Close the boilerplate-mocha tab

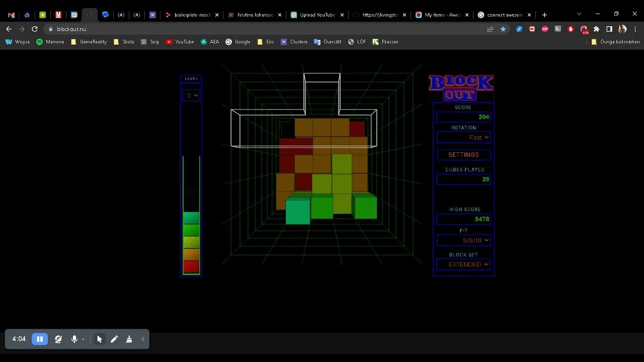coord(217,15)
